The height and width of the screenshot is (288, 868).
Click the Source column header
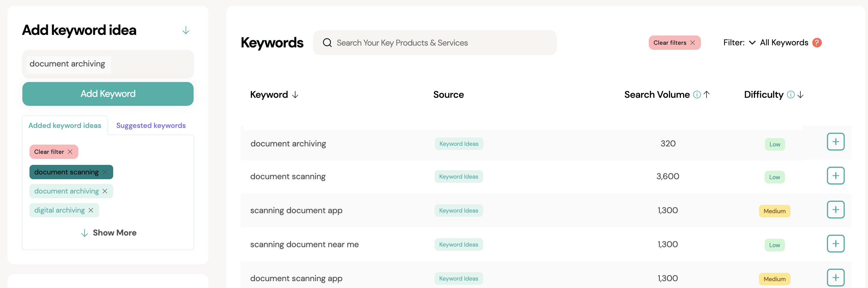click(x=449, y=95)
